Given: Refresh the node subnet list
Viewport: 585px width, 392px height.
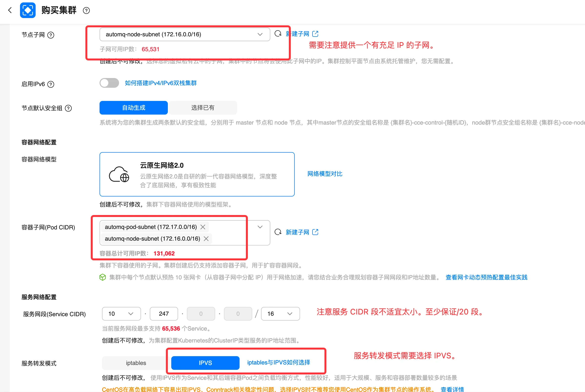Looking at the screenshot, I should [278, 33].
